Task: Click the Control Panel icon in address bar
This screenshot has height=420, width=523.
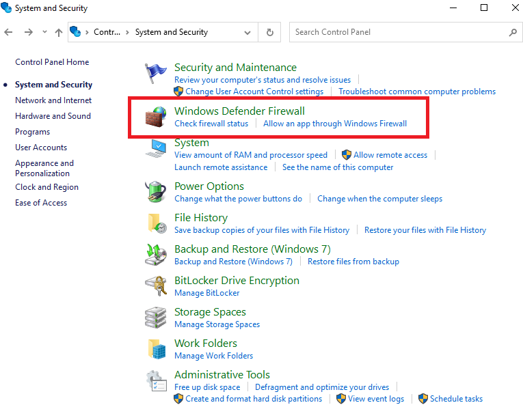Action: pos(75,31)
